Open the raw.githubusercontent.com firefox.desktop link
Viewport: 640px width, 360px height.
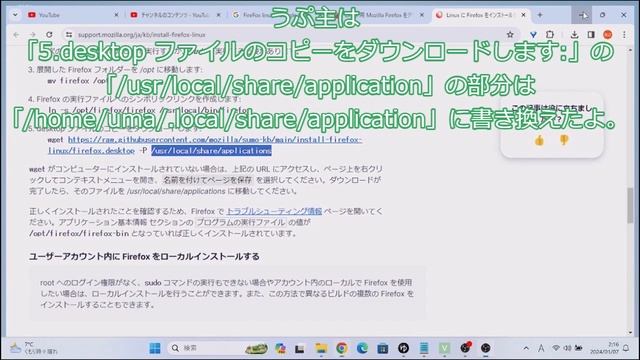pos(204,145)
